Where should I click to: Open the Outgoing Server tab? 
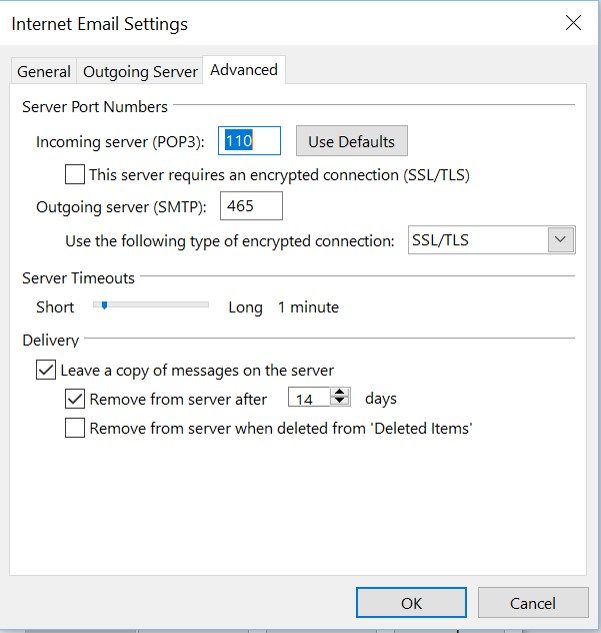pyautogui.click(x=140, y=71)
